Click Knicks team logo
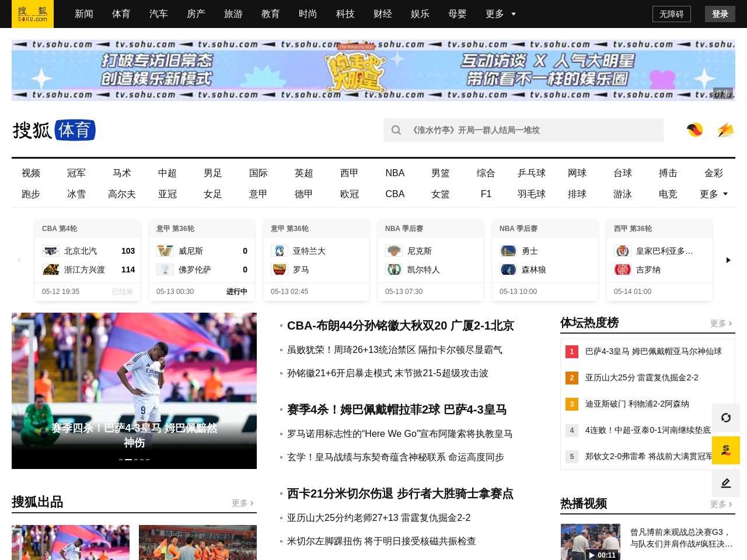Viewport: 747px width, 560px height. (x=394, y=251)
